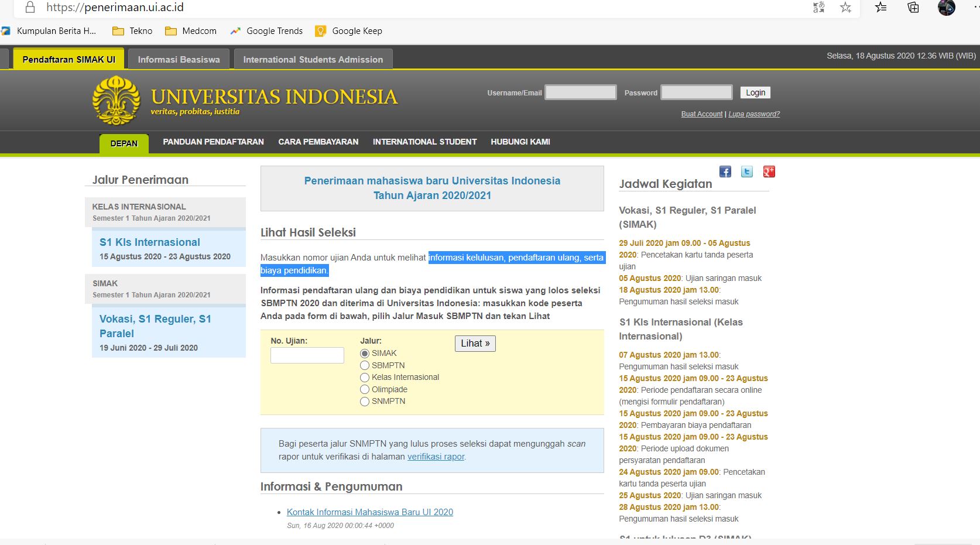Open the favorites list icon
This screenshot has height=545, width=980.
(880, 8)
